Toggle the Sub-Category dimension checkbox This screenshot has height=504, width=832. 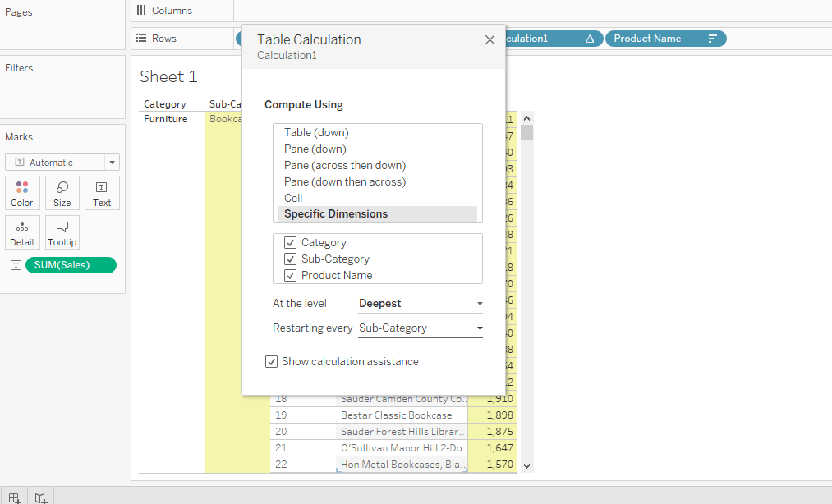coord(290,259)
